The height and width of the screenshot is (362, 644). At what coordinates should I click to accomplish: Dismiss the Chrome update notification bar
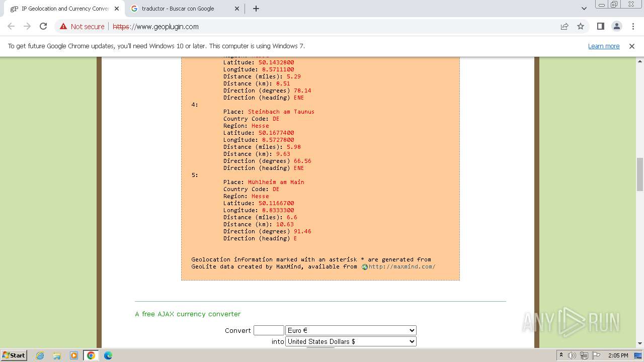[632, 46]
